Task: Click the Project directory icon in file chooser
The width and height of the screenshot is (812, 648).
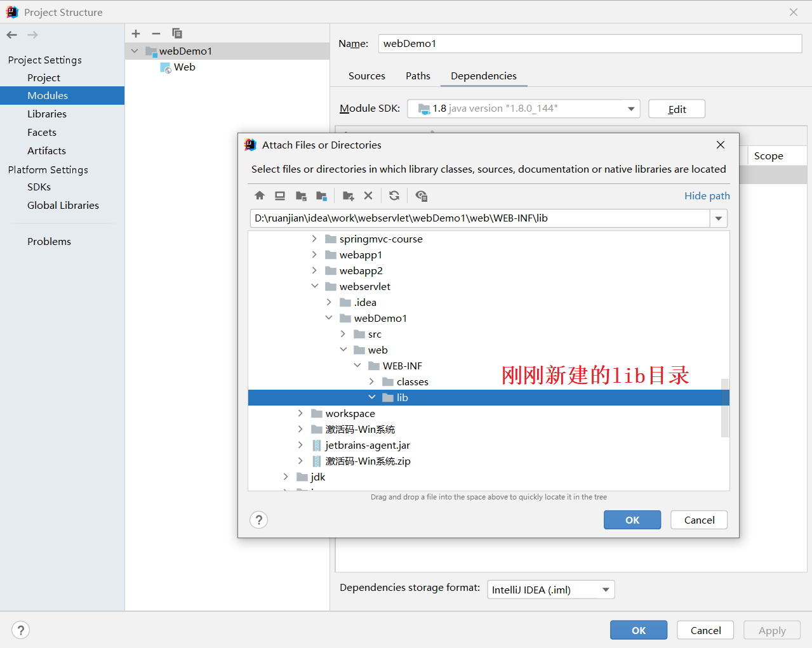Action: (x=301, y=195)
